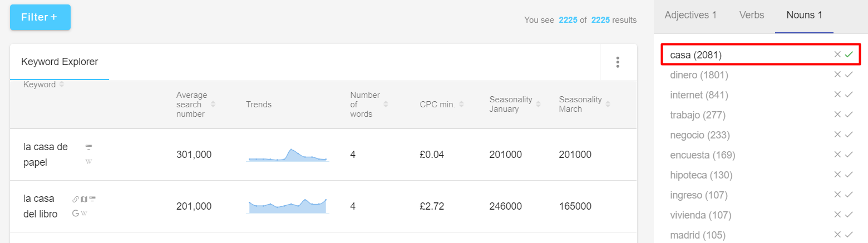
Task: Click the trend chart for la casa de papel
Action: click(x=287, y=155)
